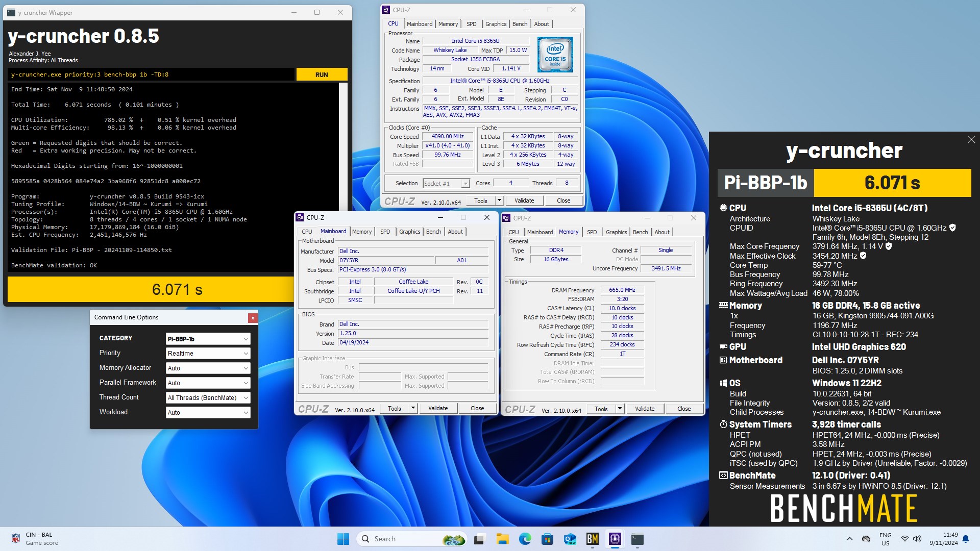Image resolution: width=980 pixels, height=551 pixels.
Task: Expand the Memory Allocator dropdown
Action: (208, 368)
